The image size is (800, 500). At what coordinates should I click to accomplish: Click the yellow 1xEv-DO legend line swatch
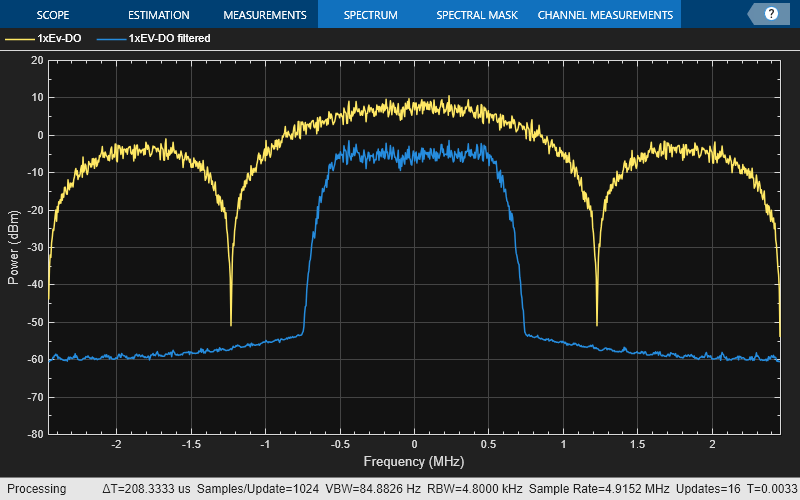[x=19, y=39]
